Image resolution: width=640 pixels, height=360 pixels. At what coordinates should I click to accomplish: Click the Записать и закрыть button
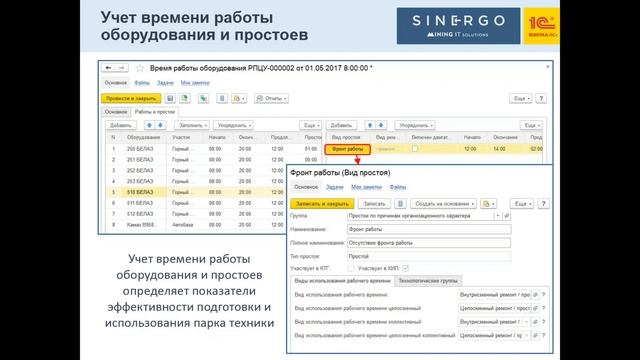[x=322, y=204]
